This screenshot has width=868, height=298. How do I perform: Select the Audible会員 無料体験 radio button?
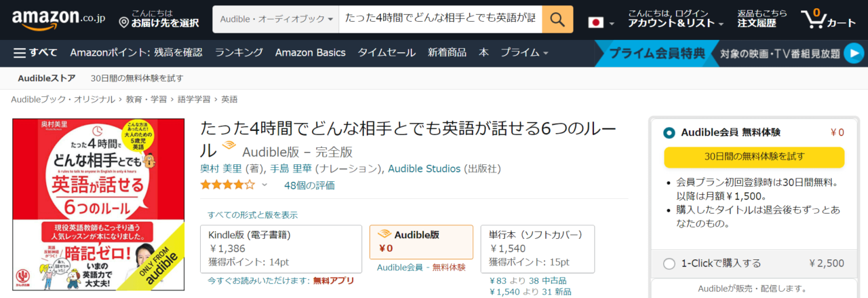click(669, 132)
